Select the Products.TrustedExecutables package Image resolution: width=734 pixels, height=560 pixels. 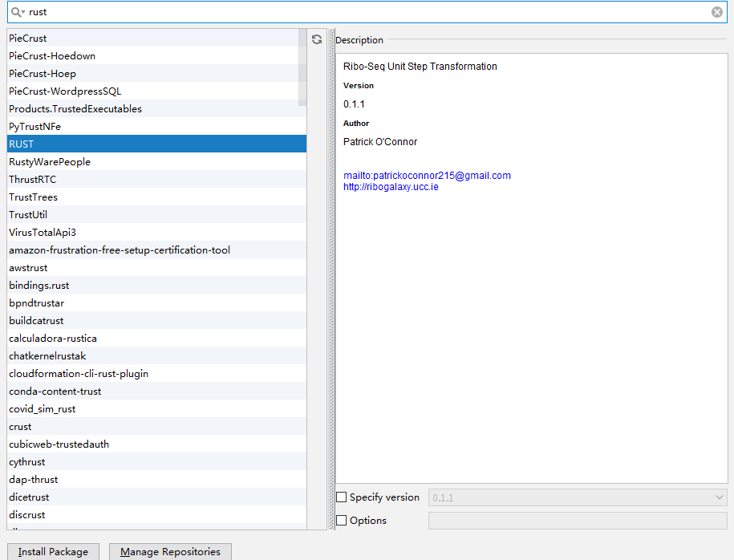tap(156, 108)
